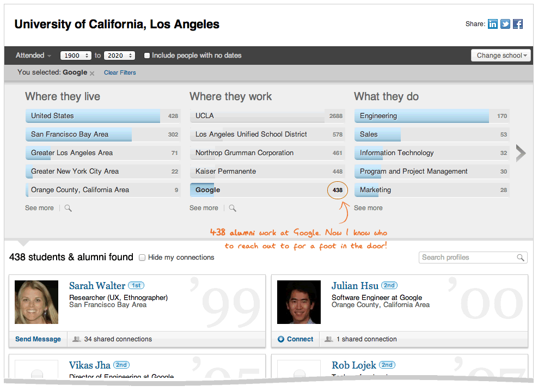Click the plus icon on Julian Hsu's Connect
This screenshot has width=538, height=392.
280,339
